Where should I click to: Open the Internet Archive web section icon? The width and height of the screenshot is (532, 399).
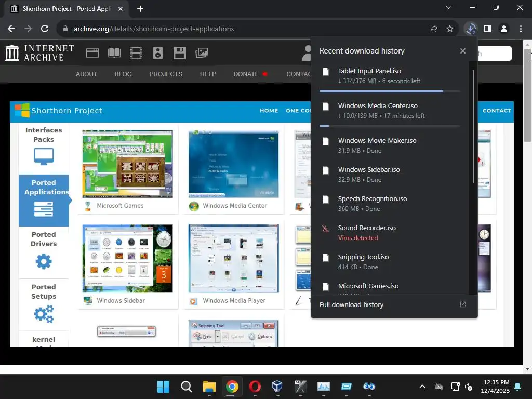coord(92,53)
